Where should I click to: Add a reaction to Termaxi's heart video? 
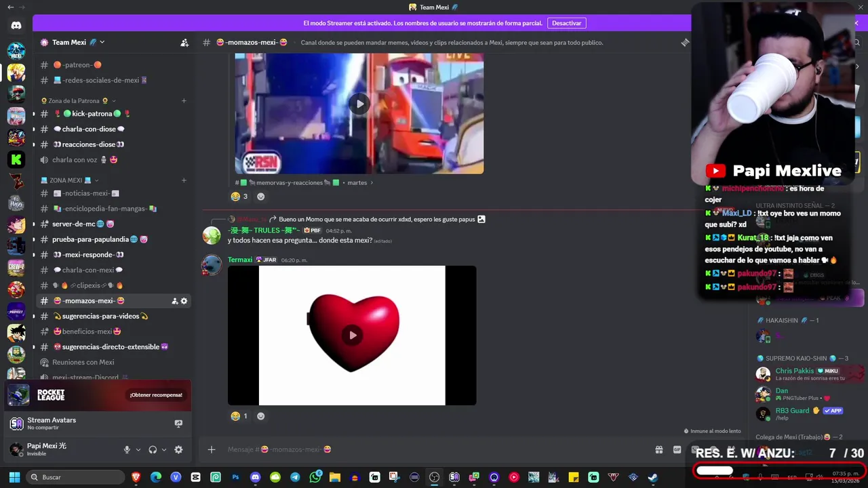coord(260,416)
